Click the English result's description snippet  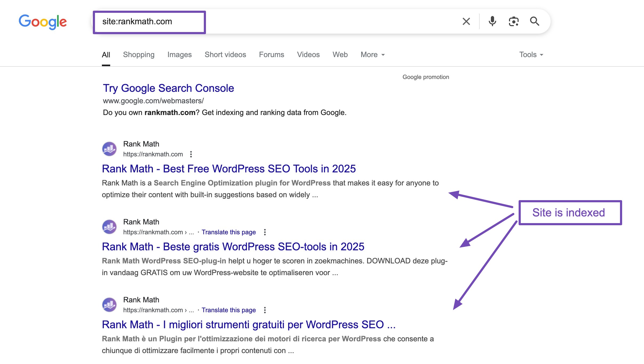(x=270, y=189)
